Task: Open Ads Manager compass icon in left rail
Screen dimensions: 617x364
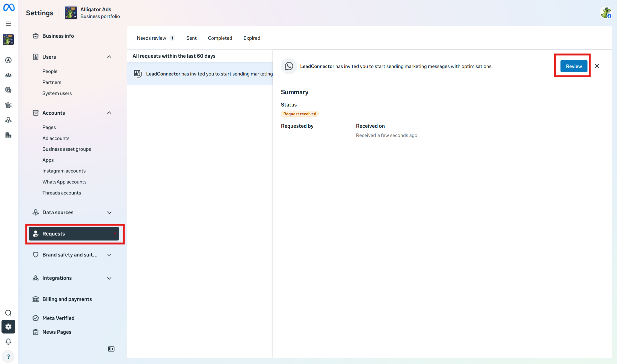Action: tap(8, 60)
